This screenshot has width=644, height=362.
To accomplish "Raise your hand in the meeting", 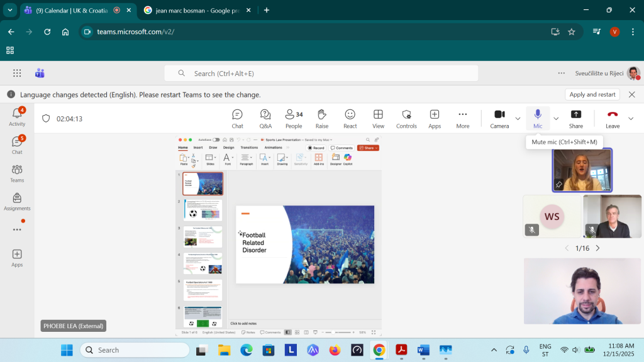I will click(322, 118).
